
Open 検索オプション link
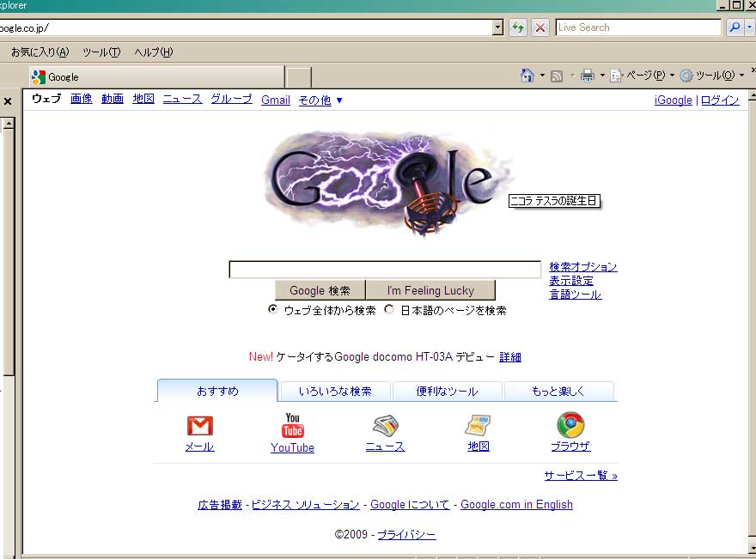[583, 267]
